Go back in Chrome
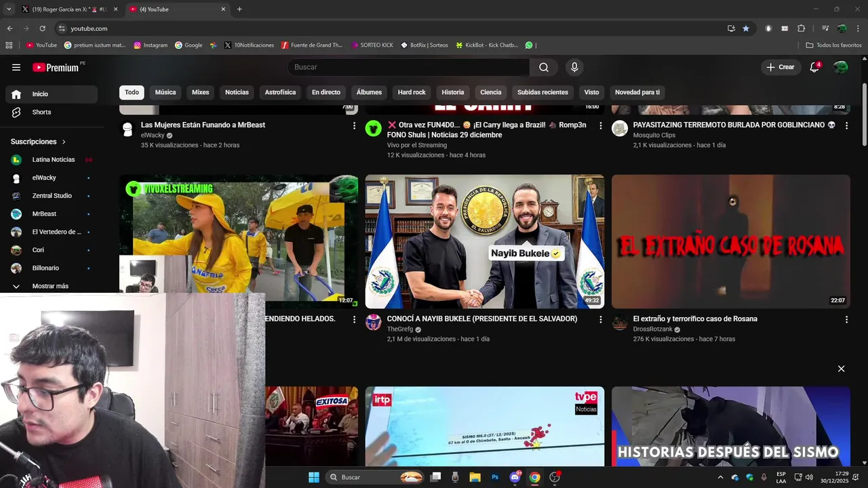 click(x=9, y=28)
